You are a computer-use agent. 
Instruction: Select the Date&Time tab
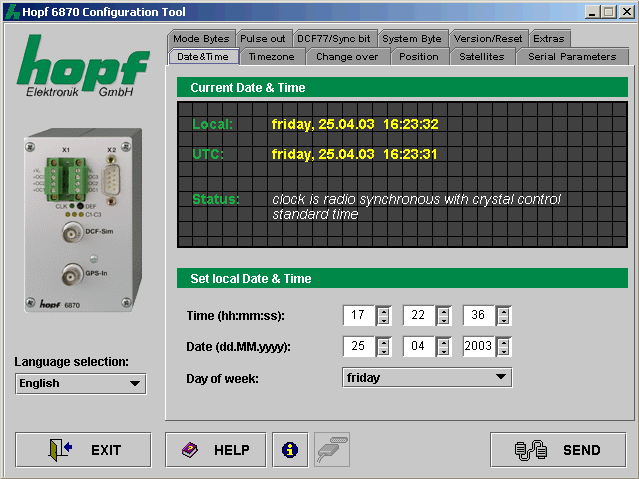click(x=203, y=57)
